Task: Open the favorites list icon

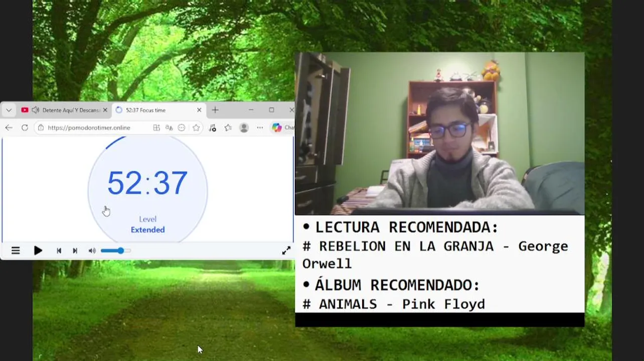Action: (x=228, y=128)
